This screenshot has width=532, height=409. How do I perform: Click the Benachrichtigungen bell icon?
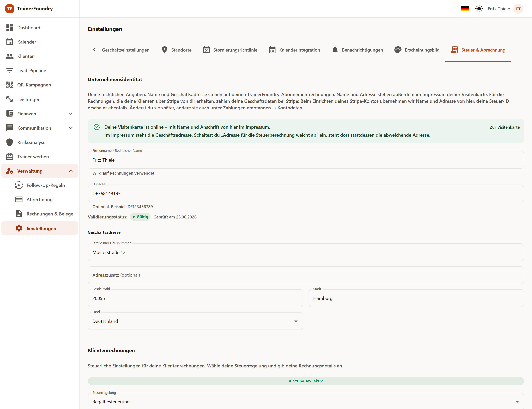pos(335,50)
